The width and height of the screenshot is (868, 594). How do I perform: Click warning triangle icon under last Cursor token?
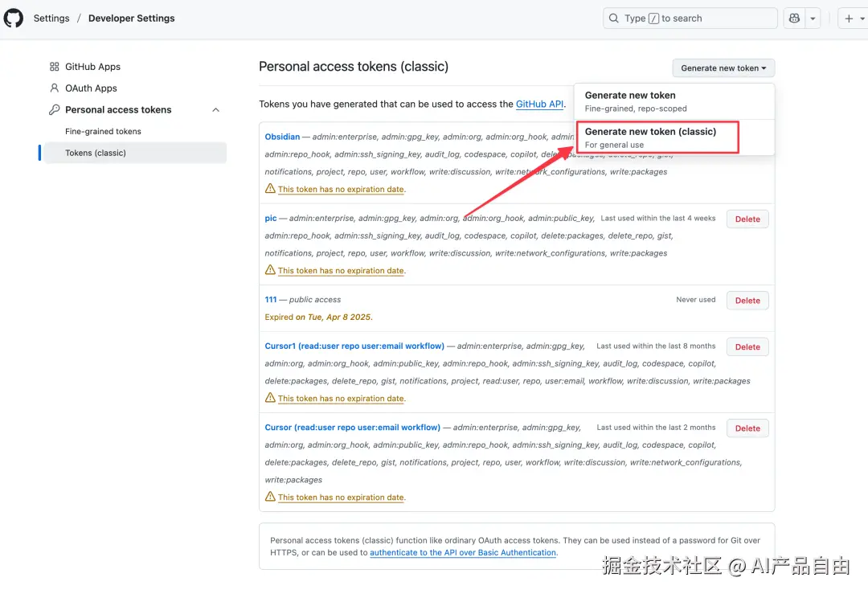point(270,497)
